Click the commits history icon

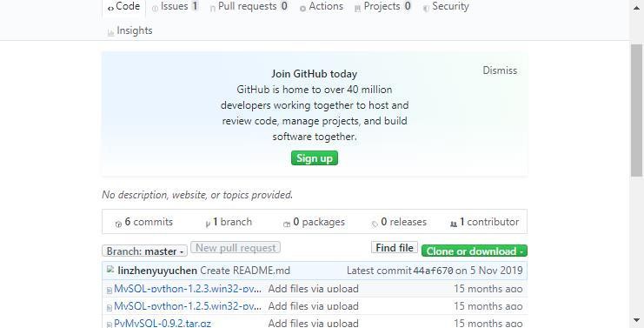118,224
